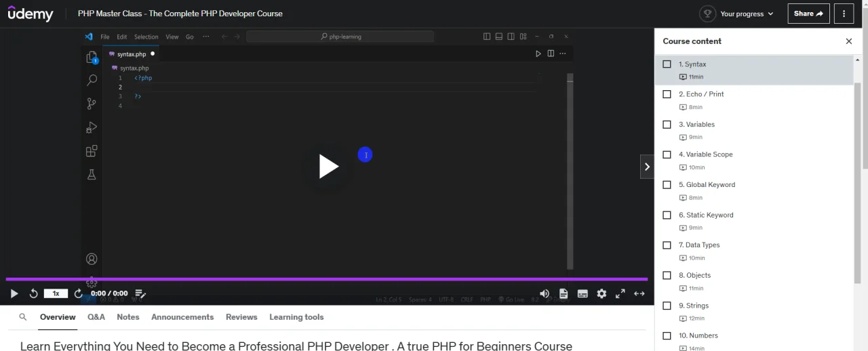This screenshot has height=351, width=868.
Task: Switch to the Overview tab
Action: point(58,317)
